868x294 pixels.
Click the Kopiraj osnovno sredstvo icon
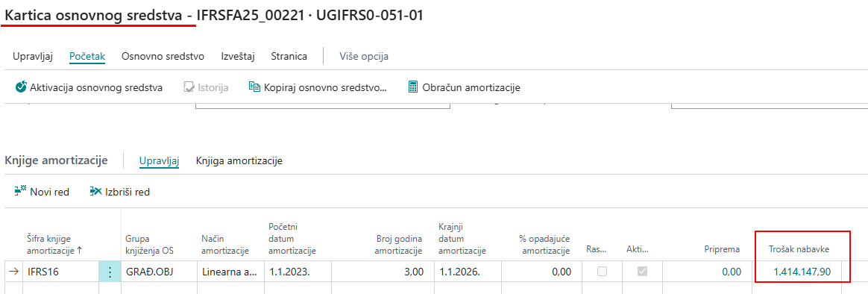click(x=254, y=87)
